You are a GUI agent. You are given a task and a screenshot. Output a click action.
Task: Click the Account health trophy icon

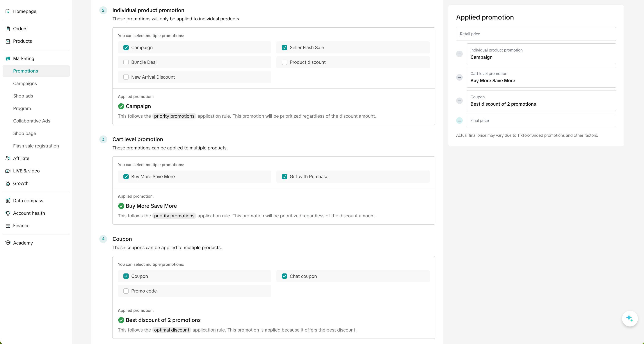point(8,213)
